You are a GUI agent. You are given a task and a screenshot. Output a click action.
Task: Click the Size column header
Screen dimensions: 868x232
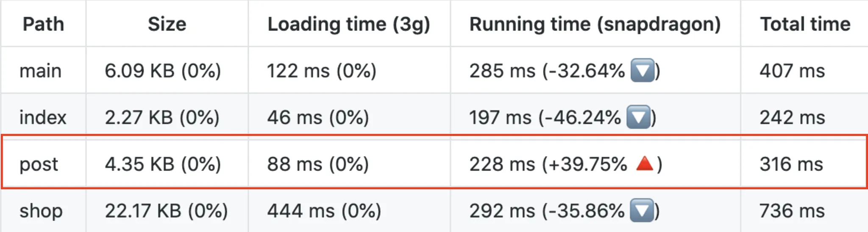click(x=167, y=24)
